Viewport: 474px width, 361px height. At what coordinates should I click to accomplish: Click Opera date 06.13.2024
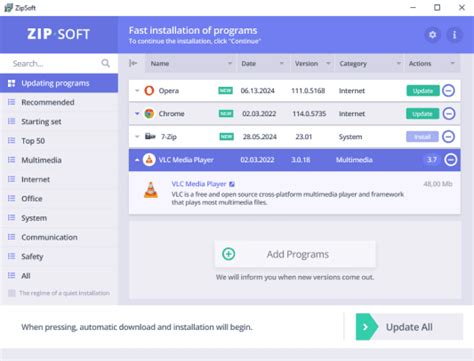click(258, 91)
